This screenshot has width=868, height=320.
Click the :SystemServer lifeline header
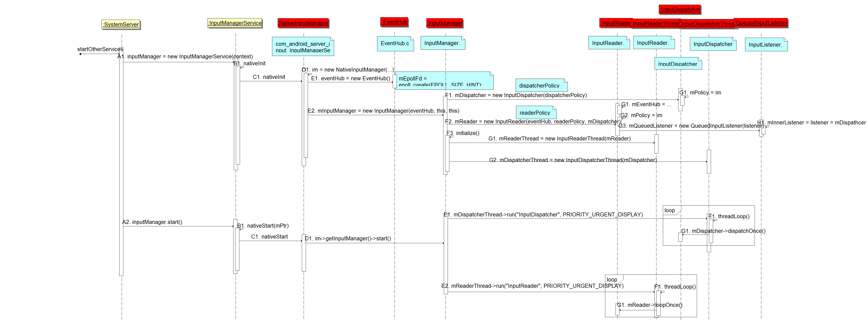coord(121,24)
